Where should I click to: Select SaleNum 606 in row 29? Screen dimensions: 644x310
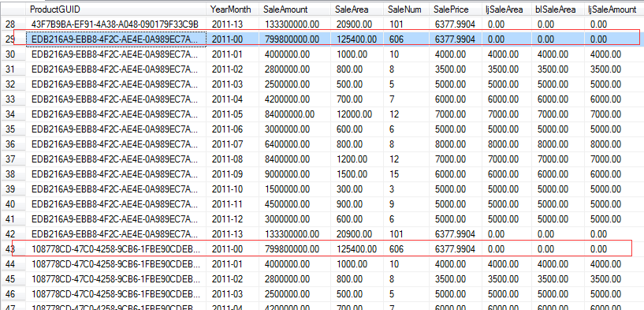(407, 39)
